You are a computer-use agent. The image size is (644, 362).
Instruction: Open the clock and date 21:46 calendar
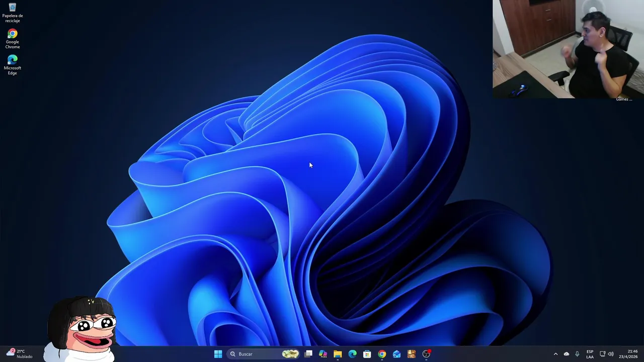coord(628,354)
